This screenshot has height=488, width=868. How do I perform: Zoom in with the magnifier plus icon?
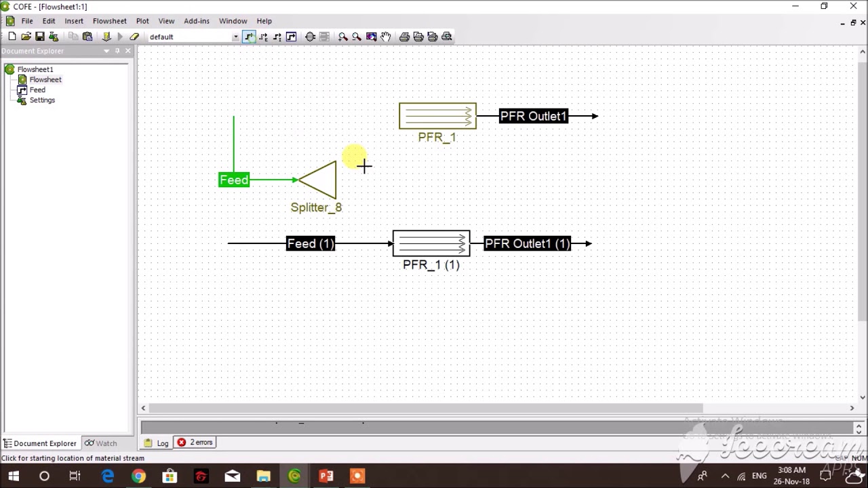343,37
